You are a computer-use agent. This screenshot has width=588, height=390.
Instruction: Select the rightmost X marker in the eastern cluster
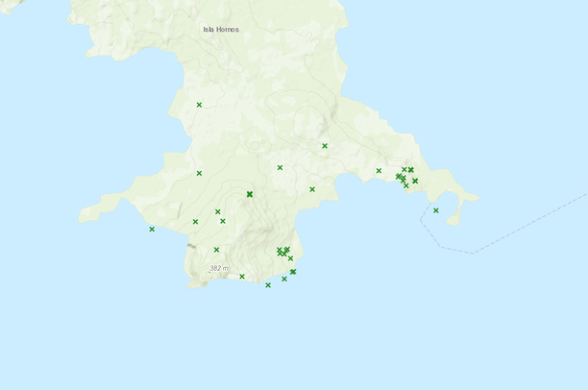click(415, 181)
